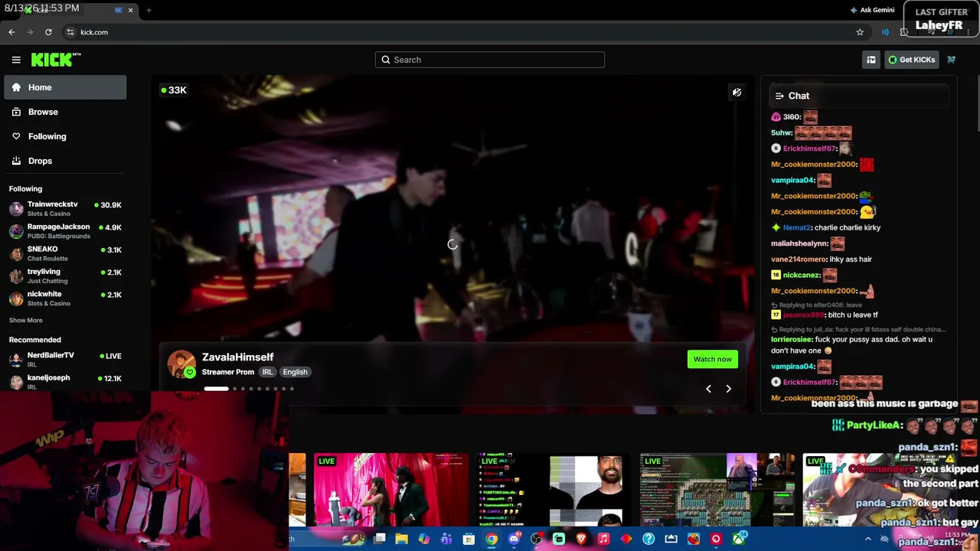Open the Get Help taskbar icon
The width and height of the screenshot is (980, 551).
pyautogui.click(x=648, y=540)
